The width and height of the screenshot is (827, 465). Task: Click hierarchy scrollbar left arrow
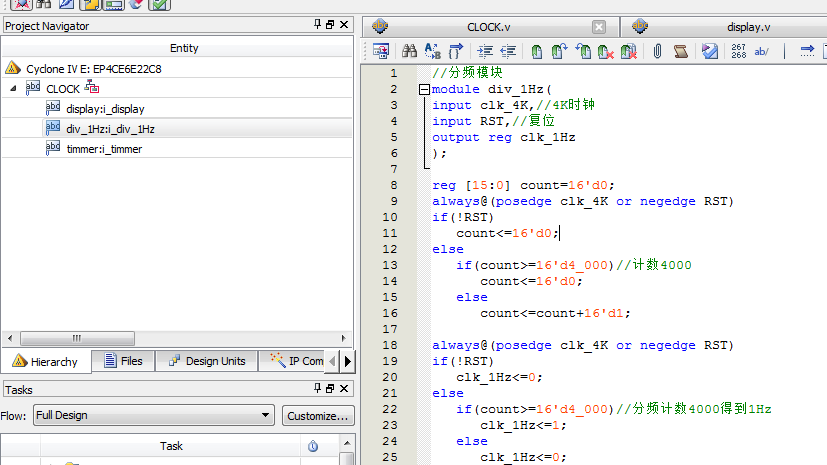tap(10, 338)
